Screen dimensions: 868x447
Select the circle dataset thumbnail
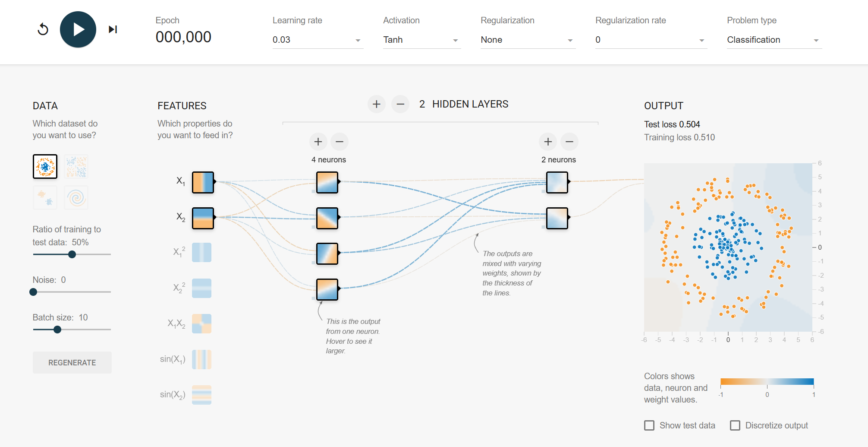click(x=45, y=166)
